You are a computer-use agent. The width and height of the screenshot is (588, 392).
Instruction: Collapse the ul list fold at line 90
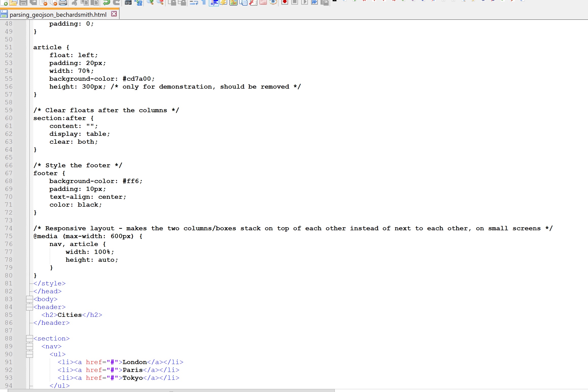(x=30, y=354)
